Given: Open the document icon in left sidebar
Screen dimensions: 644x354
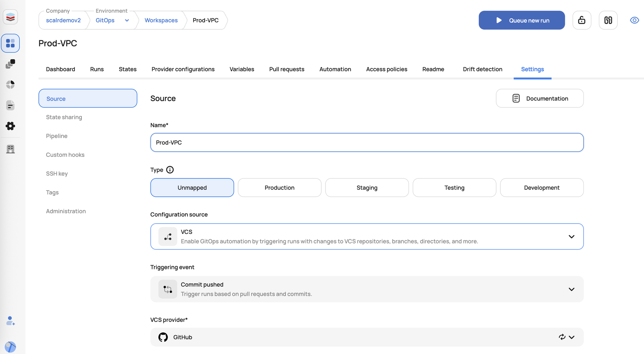Looking at the screenshot, I should tap(10, 105).
